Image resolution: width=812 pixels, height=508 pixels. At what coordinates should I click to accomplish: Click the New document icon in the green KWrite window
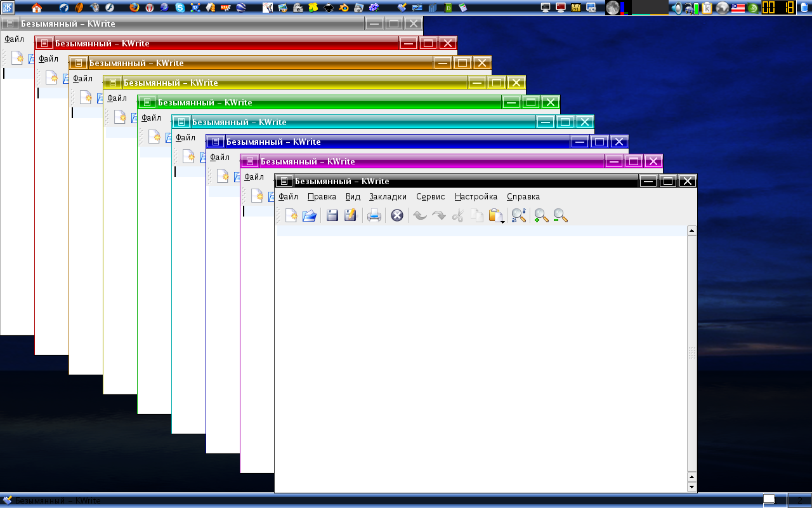(x=154, y=137)
